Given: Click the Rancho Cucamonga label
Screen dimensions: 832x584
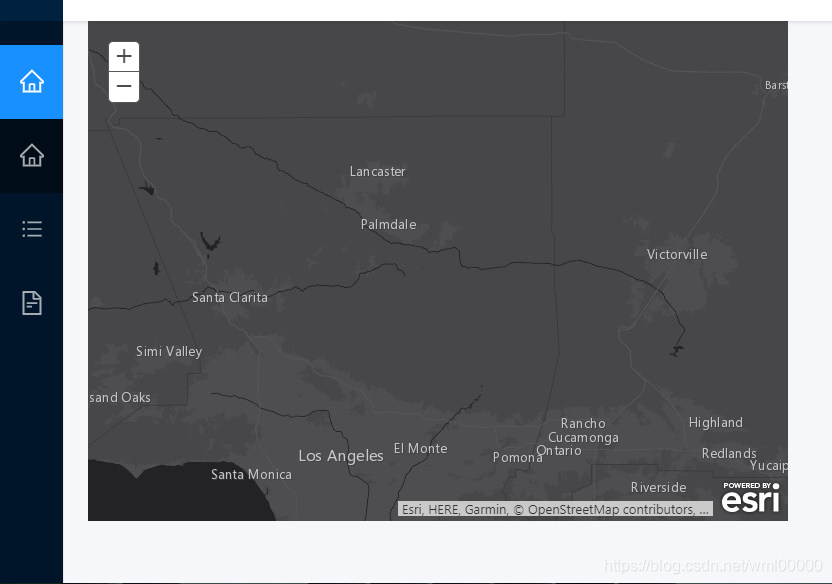Looking at the screenshot, I should (583, 431).
